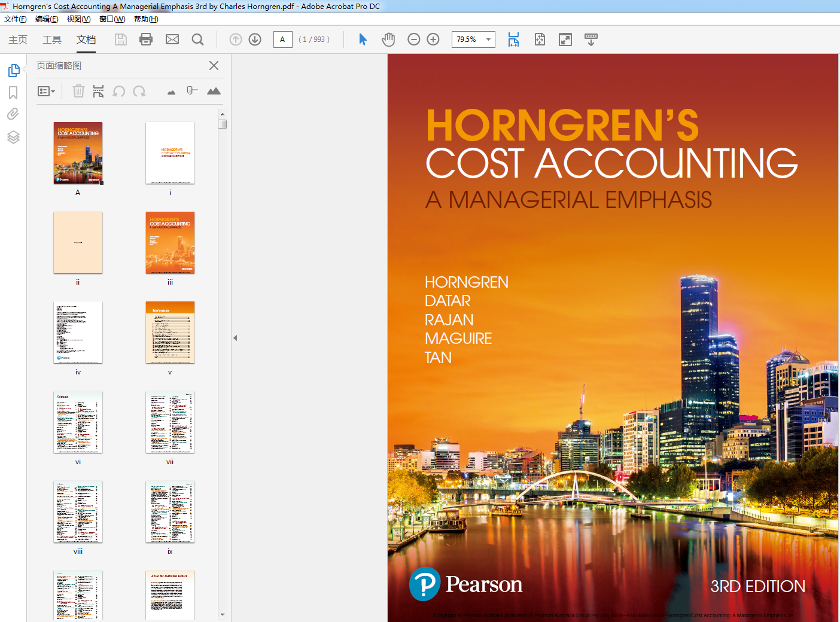Click the Save file icon
840x622 pixels.
click(121, 39)
